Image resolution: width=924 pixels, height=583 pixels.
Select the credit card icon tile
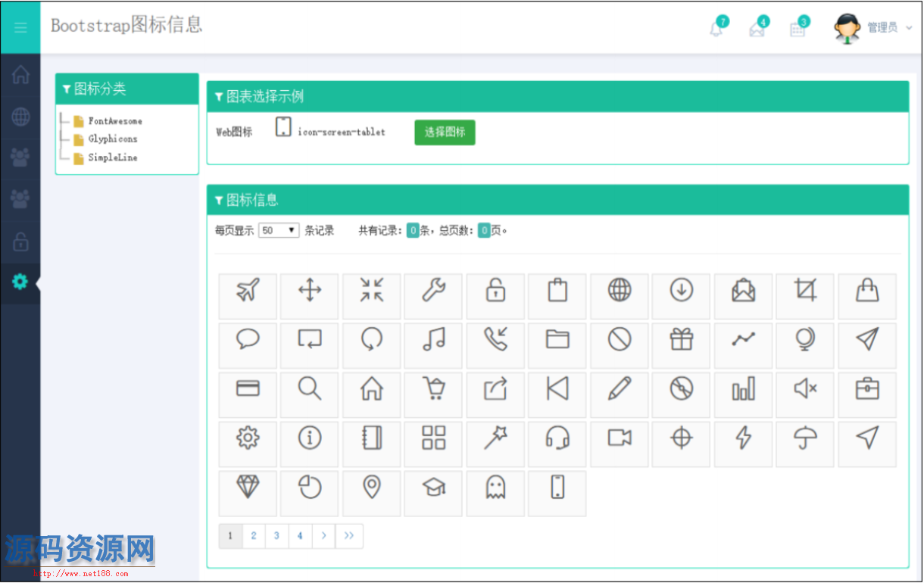(248, 394)
